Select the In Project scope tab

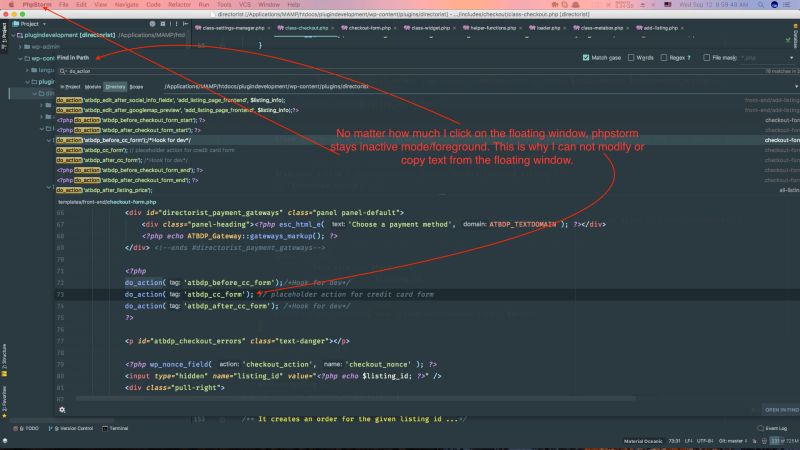70,87
